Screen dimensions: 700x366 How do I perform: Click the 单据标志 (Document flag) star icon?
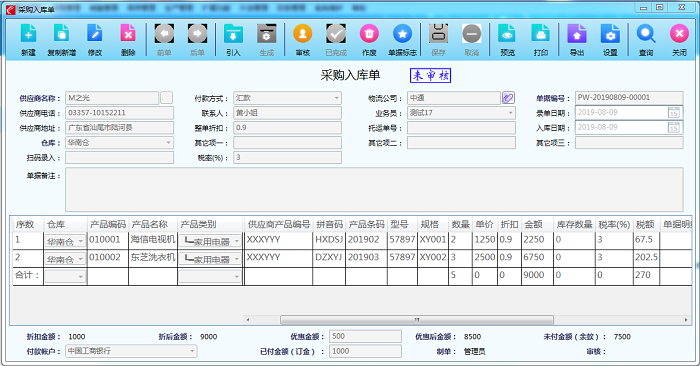tap(402, 34)
